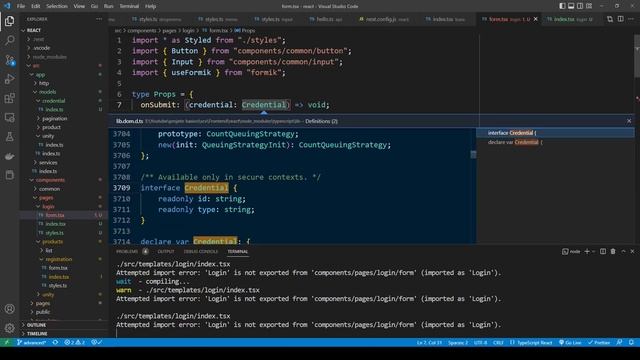Toggle secondary sidebar layout icon in title bar
The width and height of the screenshot is (640, 360).
(580, 6)
